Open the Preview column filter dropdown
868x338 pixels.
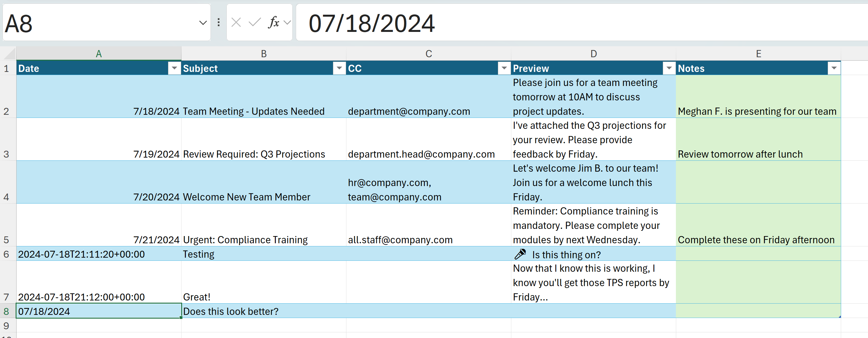click(669, 68)
